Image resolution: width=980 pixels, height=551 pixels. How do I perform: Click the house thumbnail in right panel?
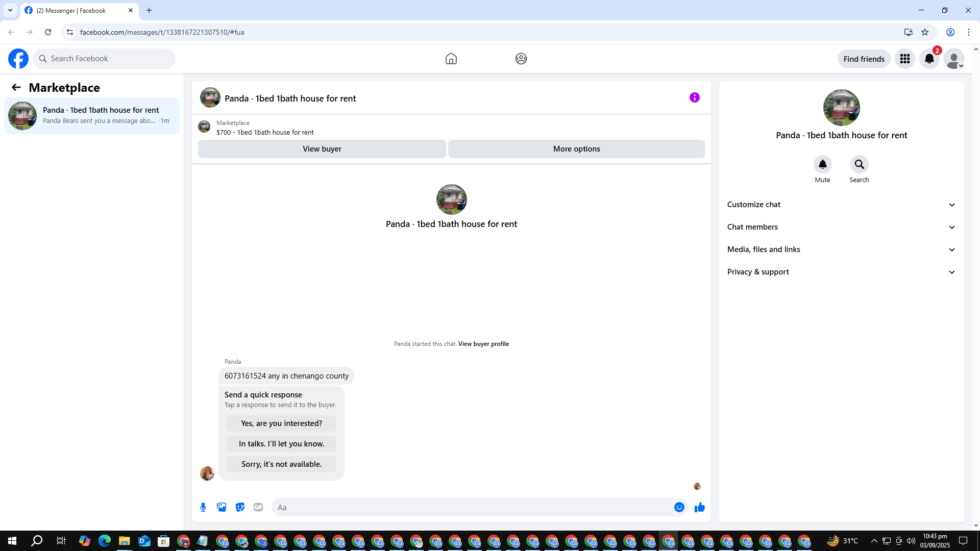pos(842,108)
